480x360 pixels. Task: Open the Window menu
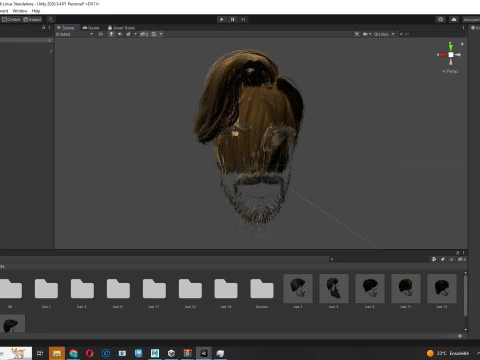20,11
